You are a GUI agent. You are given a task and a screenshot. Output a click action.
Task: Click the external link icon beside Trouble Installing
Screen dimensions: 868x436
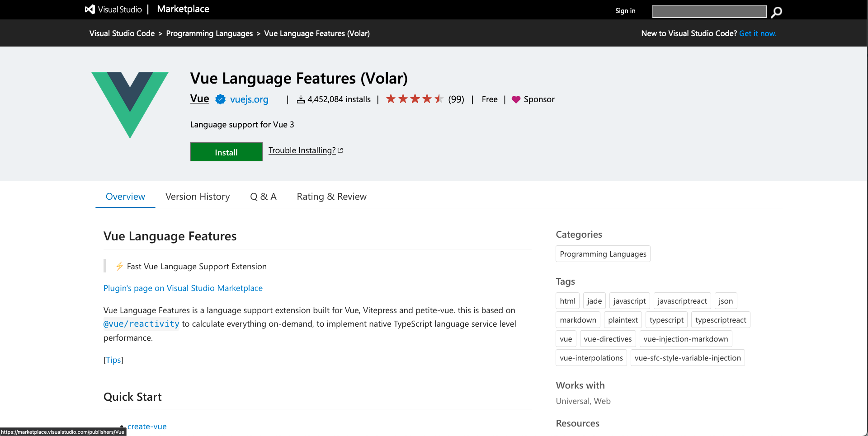pyautogui.click(x=340, y=150)
